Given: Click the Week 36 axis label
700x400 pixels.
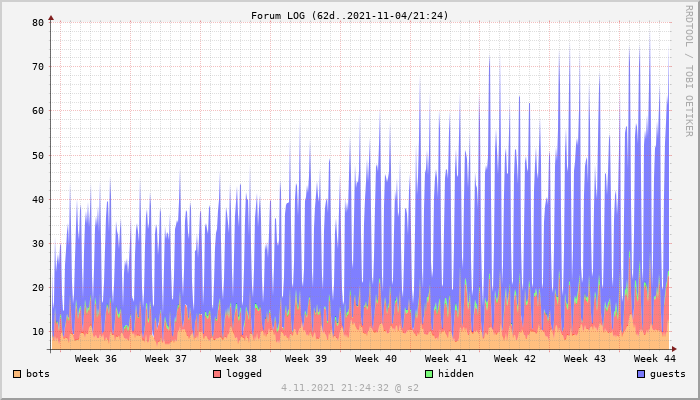Looking at the screenshot, I should (x=96, y=358).
